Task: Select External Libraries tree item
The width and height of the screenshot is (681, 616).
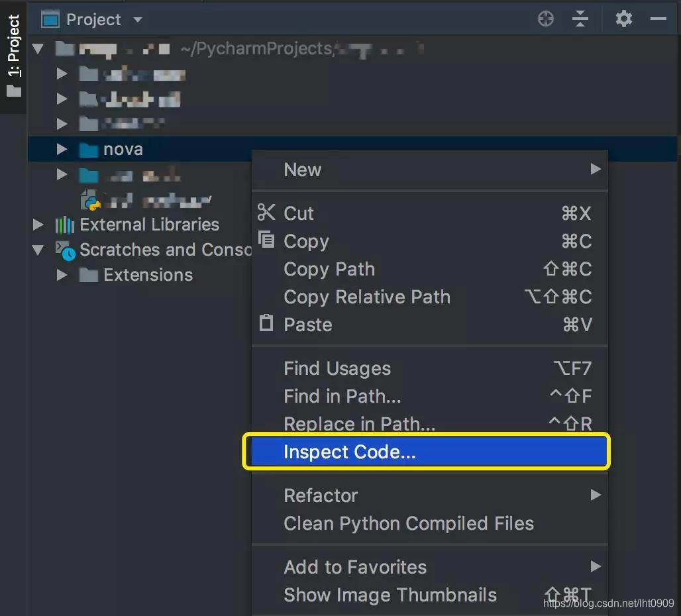Action: tap(150, 225)
